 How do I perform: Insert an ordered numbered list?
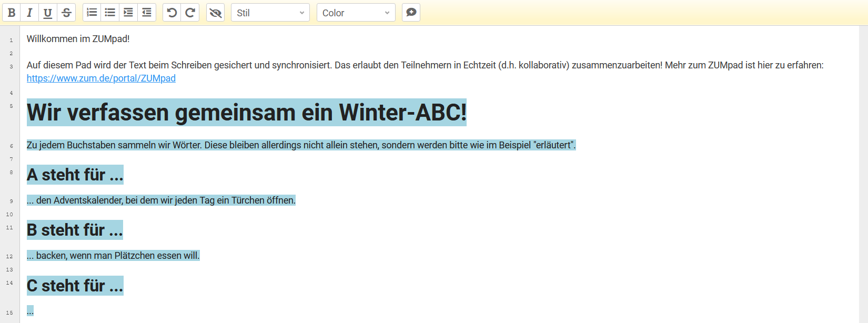click(92, 13)
